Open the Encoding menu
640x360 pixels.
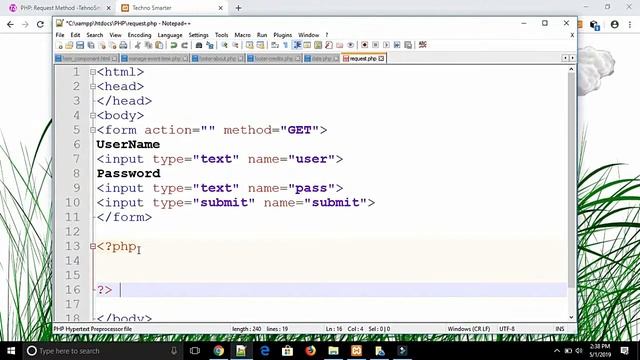(x=139, y=35)
